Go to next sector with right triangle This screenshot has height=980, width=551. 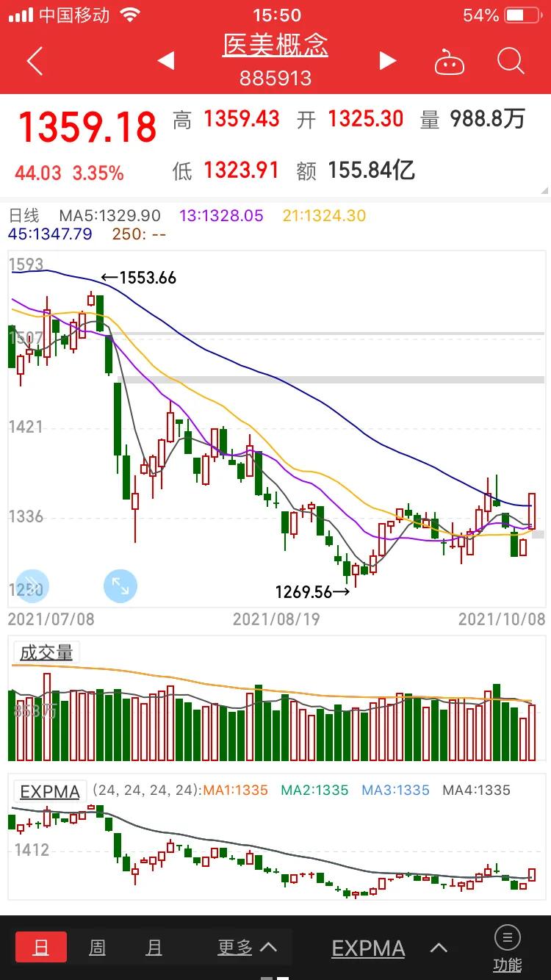[387, 61]
